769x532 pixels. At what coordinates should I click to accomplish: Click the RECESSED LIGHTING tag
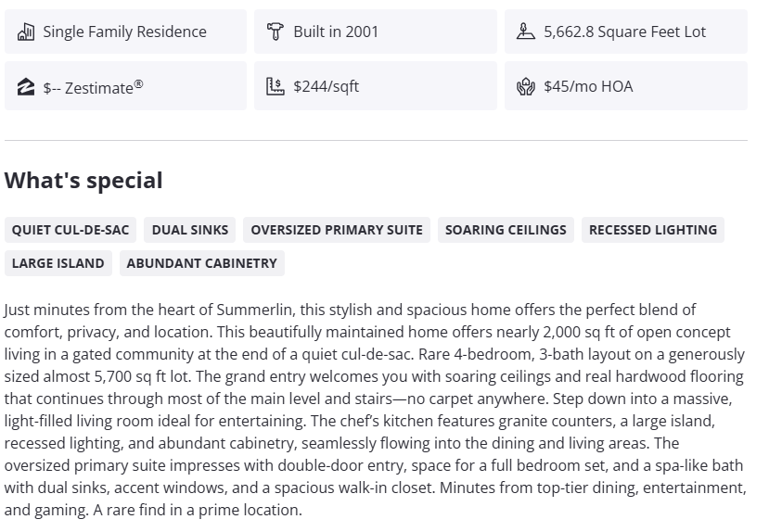tap(653, 230)
